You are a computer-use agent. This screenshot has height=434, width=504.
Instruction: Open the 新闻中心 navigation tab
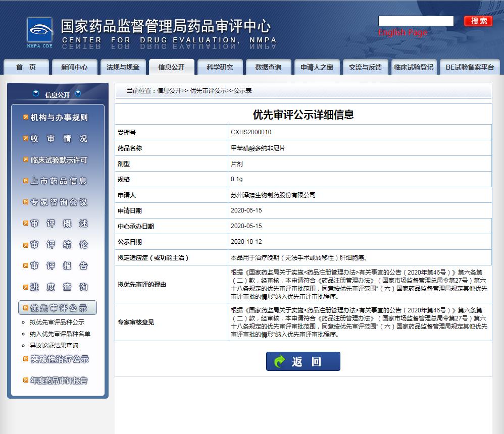click(75, 67)
